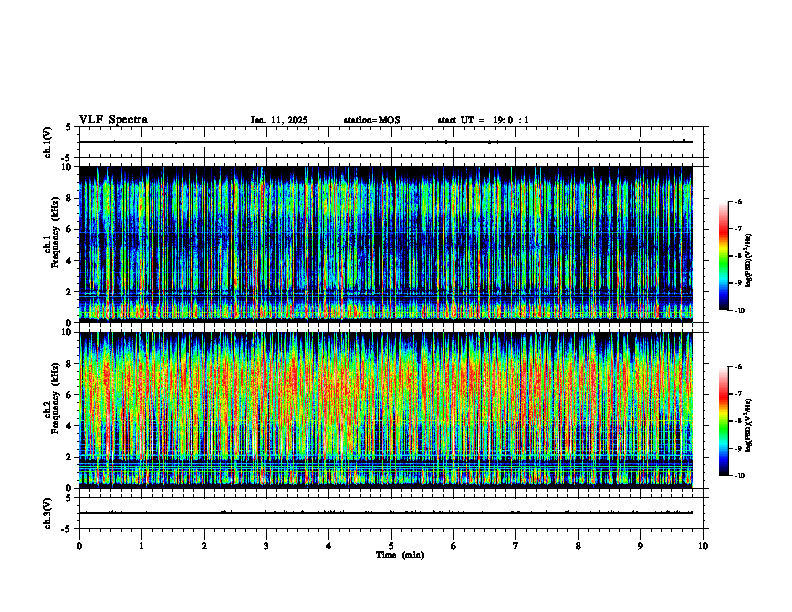Click the ch.1 spectrogram panel
This screenshot has height=612, width=792.
click(386, 244)
